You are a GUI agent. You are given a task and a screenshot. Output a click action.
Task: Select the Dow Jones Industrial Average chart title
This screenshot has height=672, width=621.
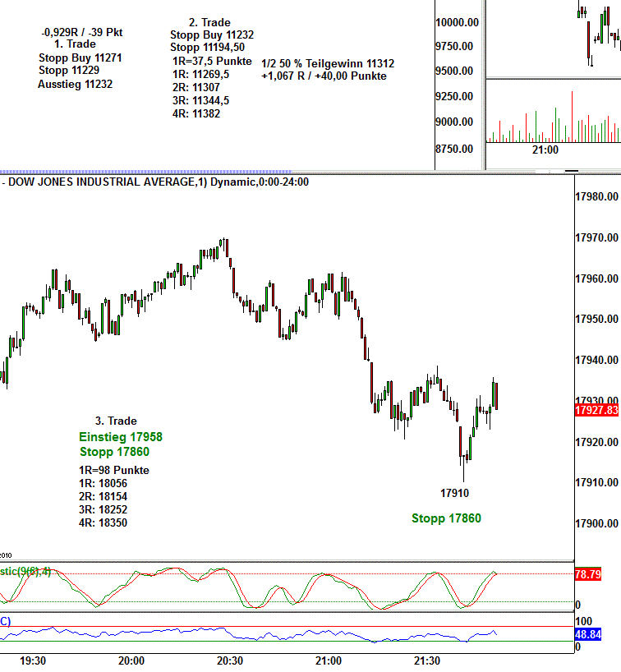pyautogui.click(x=156, y=182)
